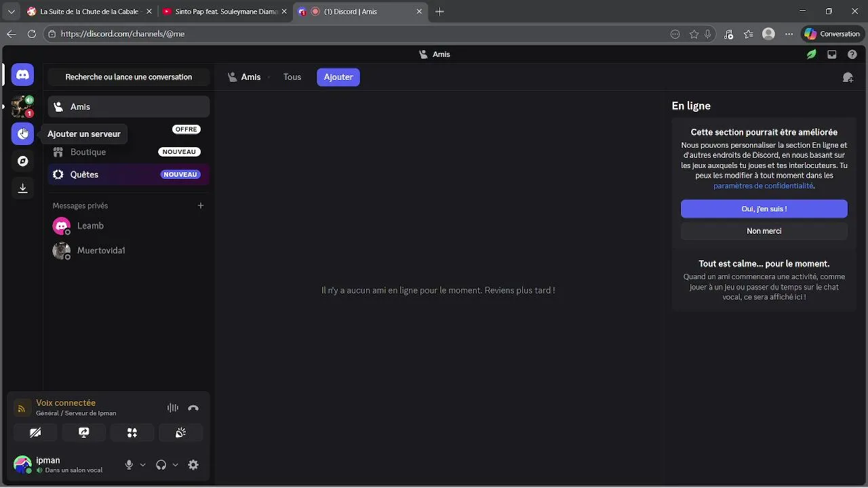Disconnect from voice with hang-up icon
Viewport: 868px width, 488px height.
(193, 408)
